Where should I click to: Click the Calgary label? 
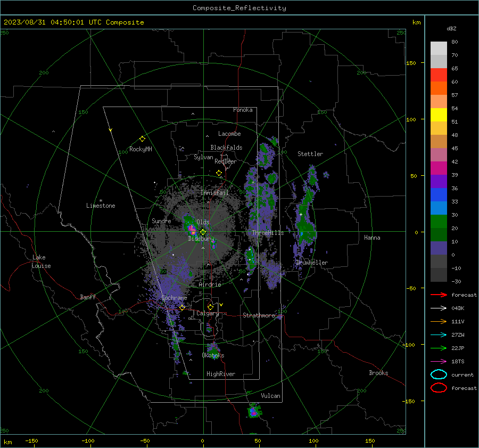click(208, 313)
